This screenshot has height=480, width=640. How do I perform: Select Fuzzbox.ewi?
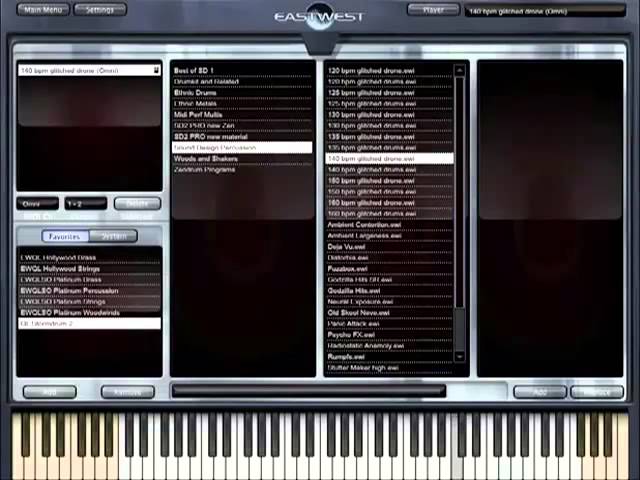pos(389,269)
